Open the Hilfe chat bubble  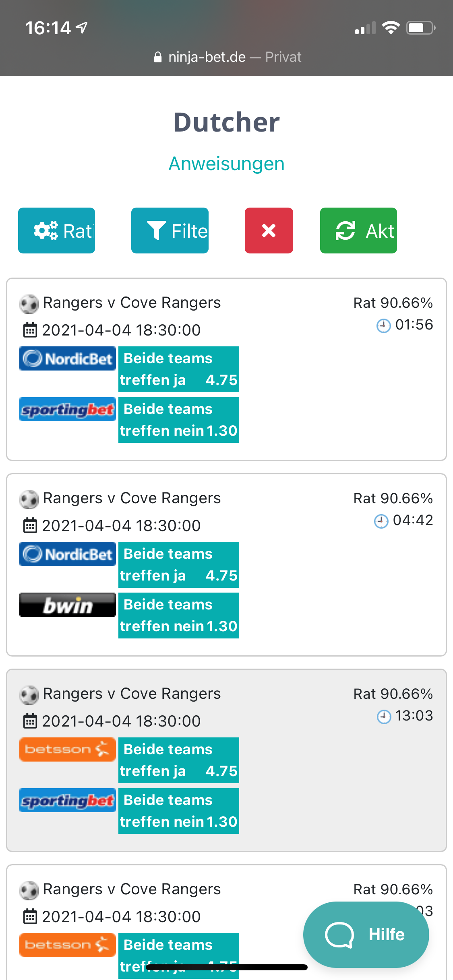tap(366, 934)
